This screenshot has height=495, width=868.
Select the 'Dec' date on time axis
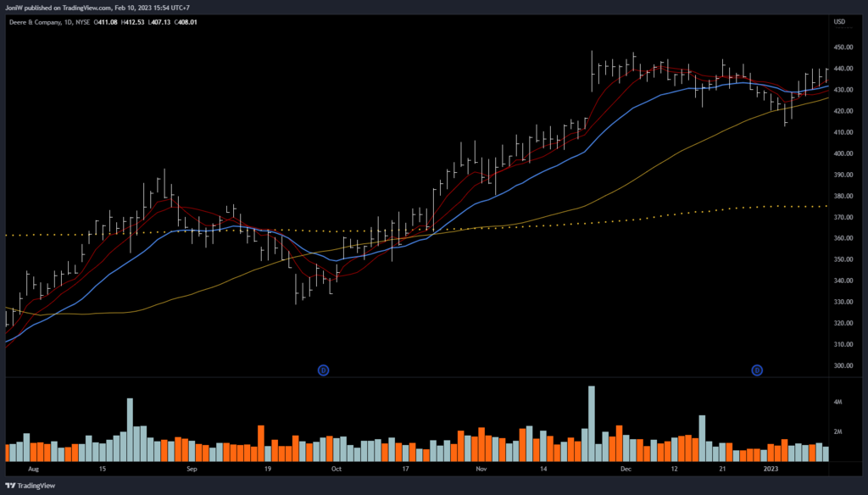click(626, 468)
